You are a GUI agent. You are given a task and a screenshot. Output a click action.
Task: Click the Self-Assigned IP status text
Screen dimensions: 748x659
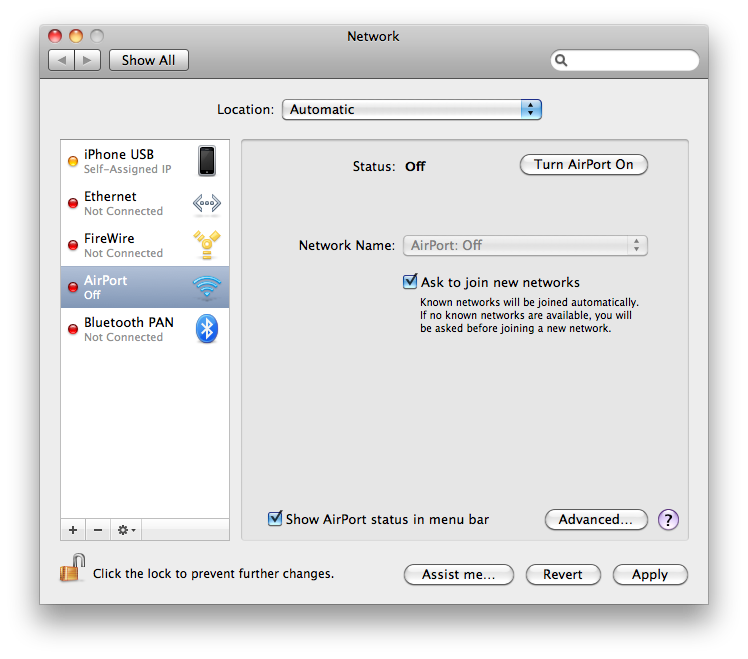click(x=127, y=169)
